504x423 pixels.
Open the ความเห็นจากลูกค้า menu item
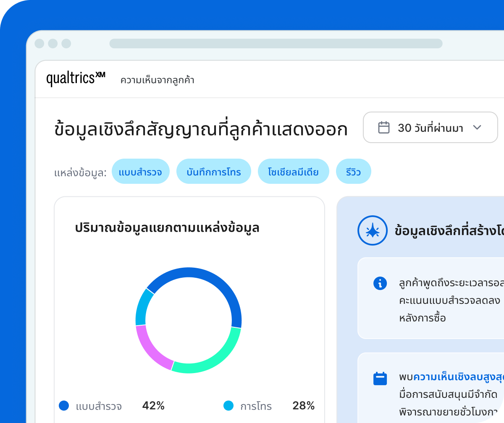tap(157, 80)
